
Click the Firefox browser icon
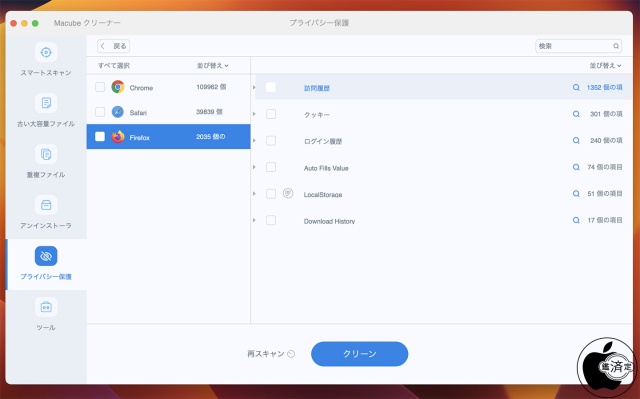[118, 137]
